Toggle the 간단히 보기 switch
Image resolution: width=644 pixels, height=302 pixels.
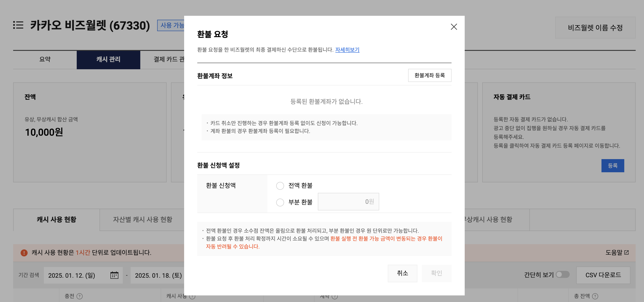(562, 275)
